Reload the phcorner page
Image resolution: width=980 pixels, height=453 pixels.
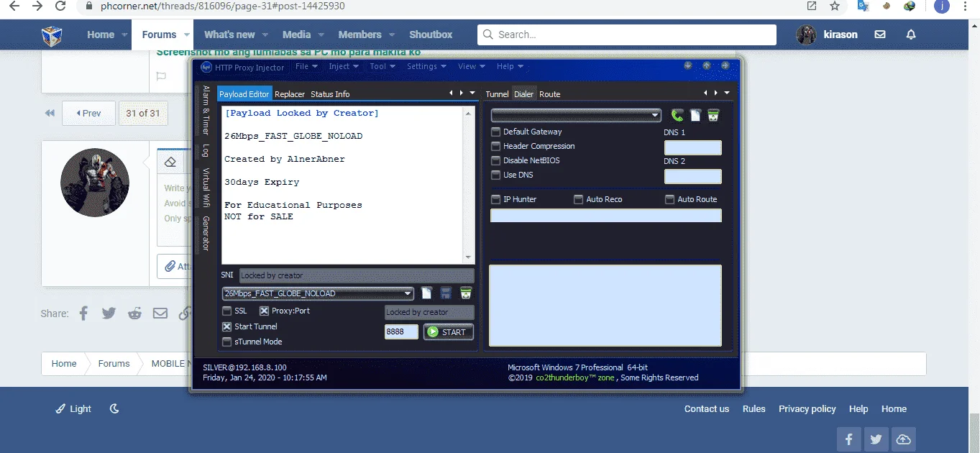[x=61, y=6]
